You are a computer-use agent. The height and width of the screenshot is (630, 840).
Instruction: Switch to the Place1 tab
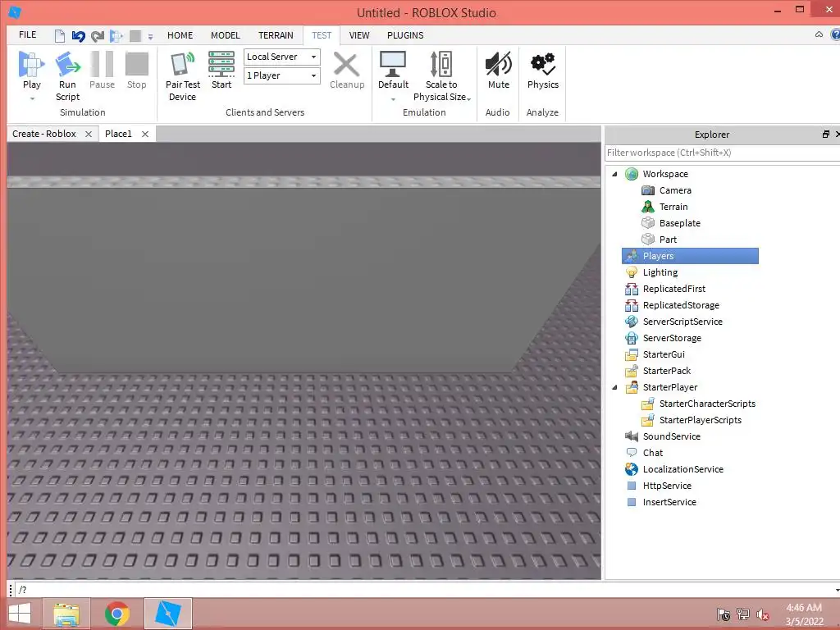[x=118, y=134]
